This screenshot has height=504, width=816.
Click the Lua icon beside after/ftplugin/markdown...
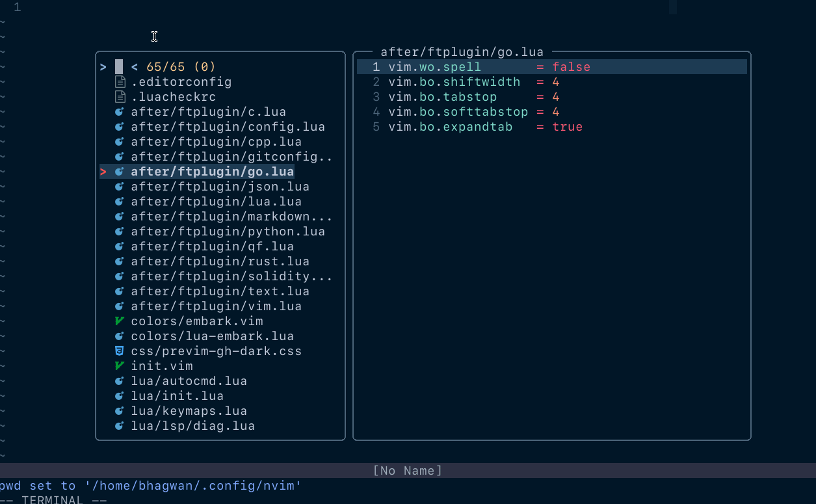pos(120,217)
